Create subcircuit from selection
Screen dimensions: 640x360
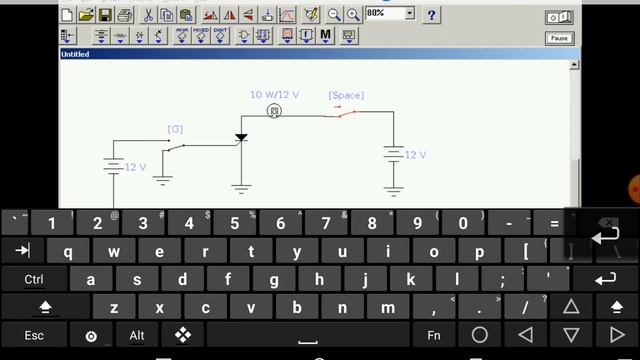tap(267, 15)
